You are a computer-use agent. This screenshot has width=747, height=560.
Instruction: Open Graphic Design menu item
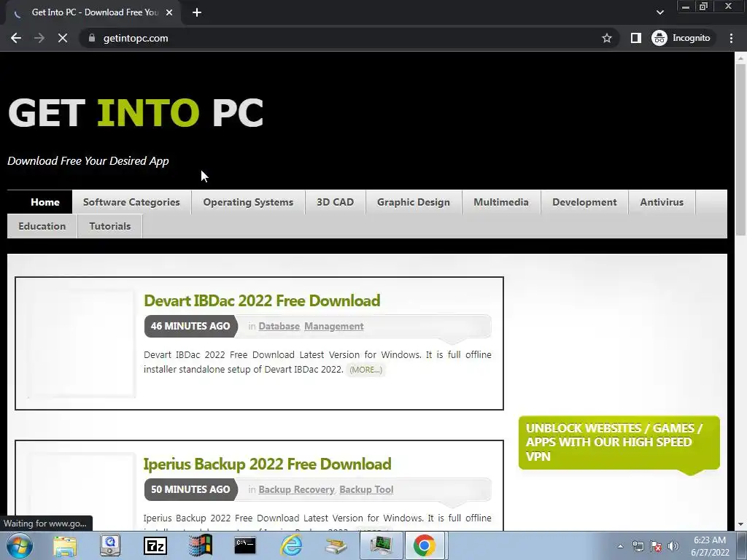point(414,202)
